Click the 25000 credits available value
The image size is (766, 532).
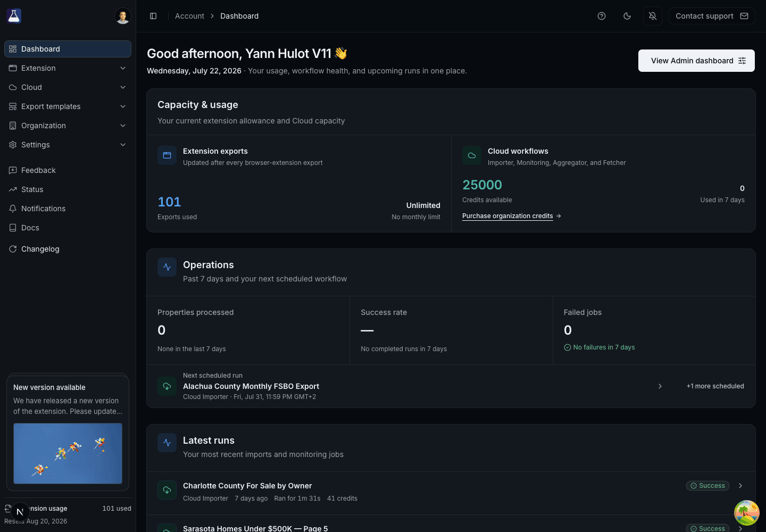click(x=482, y=185)
